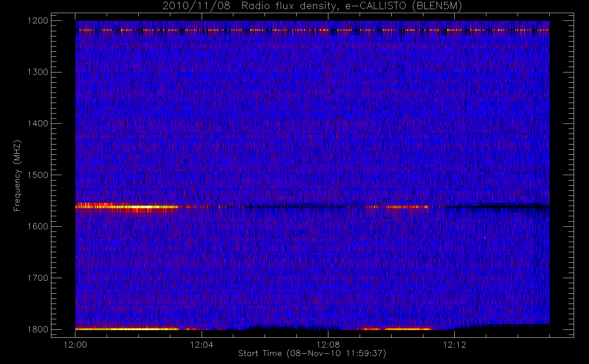Click the 1300 frequency tick label
589x364 pixels.
38,72
